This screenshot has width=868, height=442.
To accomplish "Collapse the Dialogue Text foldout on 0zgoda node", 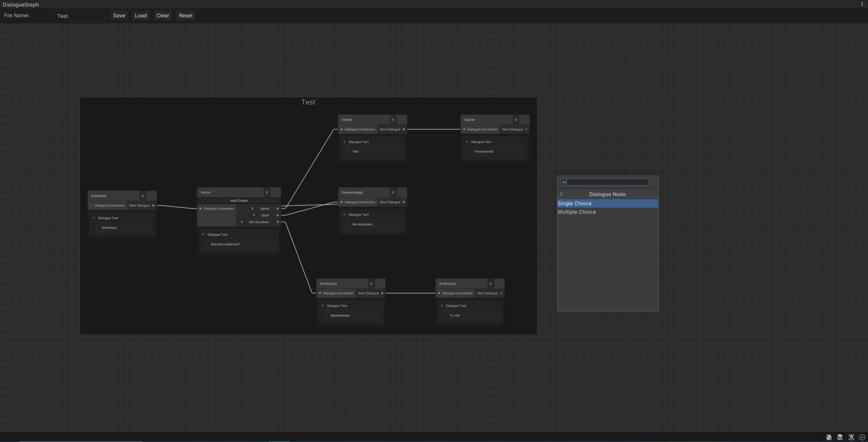I will pos(345,142).
